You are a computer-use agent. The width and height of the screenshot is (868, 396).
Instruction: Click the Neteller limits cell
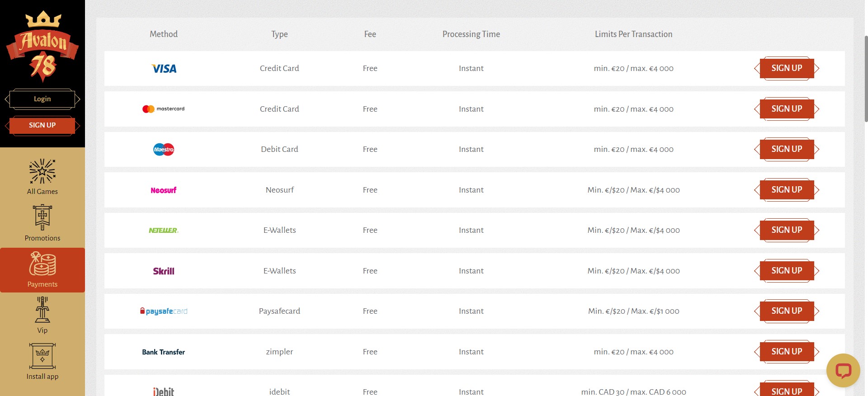click(633, 230)
